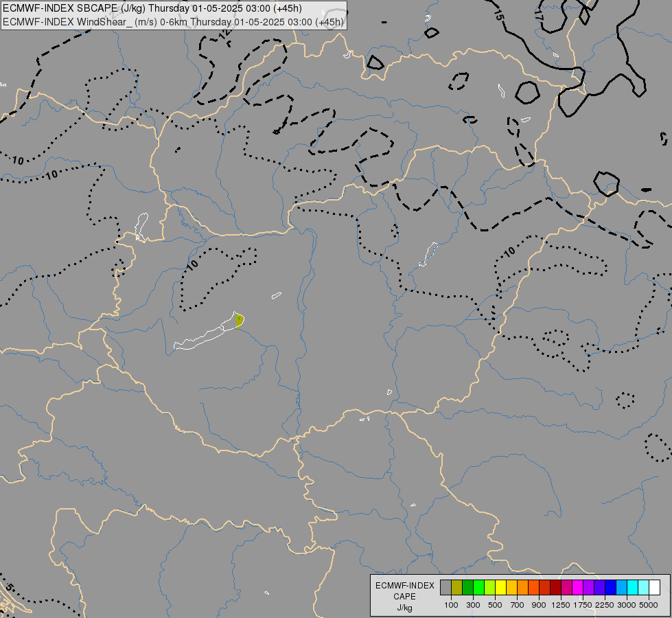Click the olive CAPE patch by the lake
Viewport: 672px width, 618px height.
(x=240, y=321)
